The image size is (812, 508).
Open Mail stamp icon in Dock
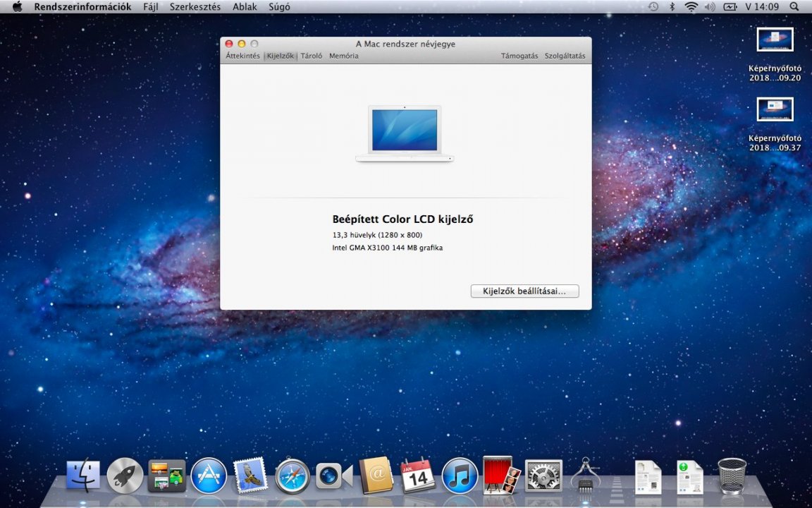point(251,476)
